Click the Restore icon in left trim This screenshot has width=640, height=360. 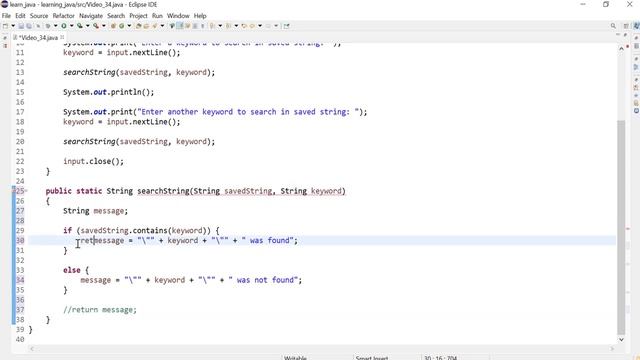pyautogui.click(x=5, y=38)
